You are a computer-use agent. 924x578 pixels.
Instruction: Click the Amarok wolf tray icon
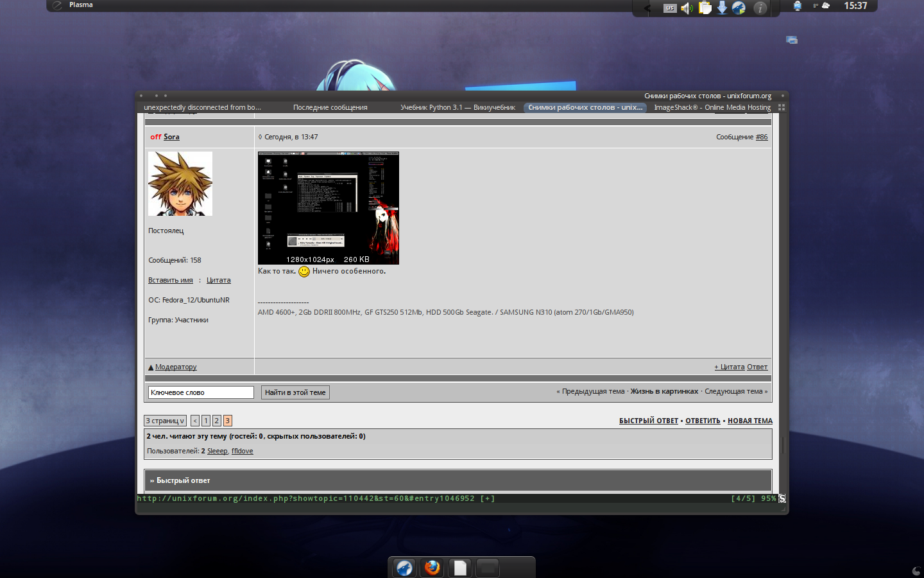coord(739,8)
